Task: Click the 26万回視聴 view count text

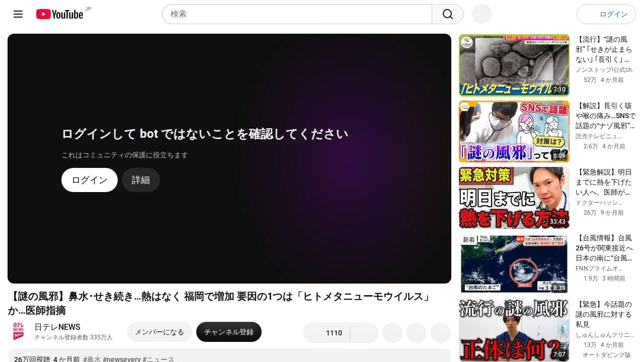Action: 32,359
